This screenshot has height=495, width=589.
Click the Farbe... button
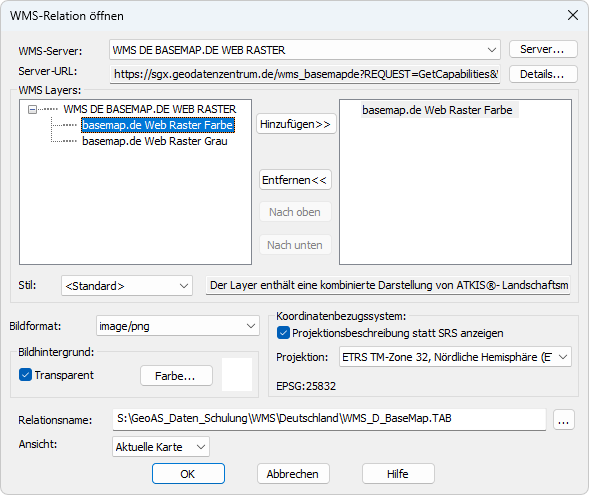176,376
